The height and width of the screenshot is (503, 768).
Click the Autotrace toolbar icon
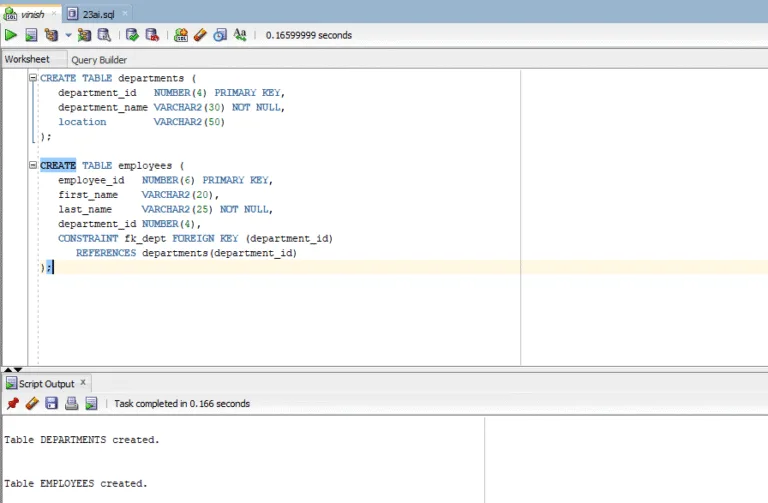coord(84,35)
